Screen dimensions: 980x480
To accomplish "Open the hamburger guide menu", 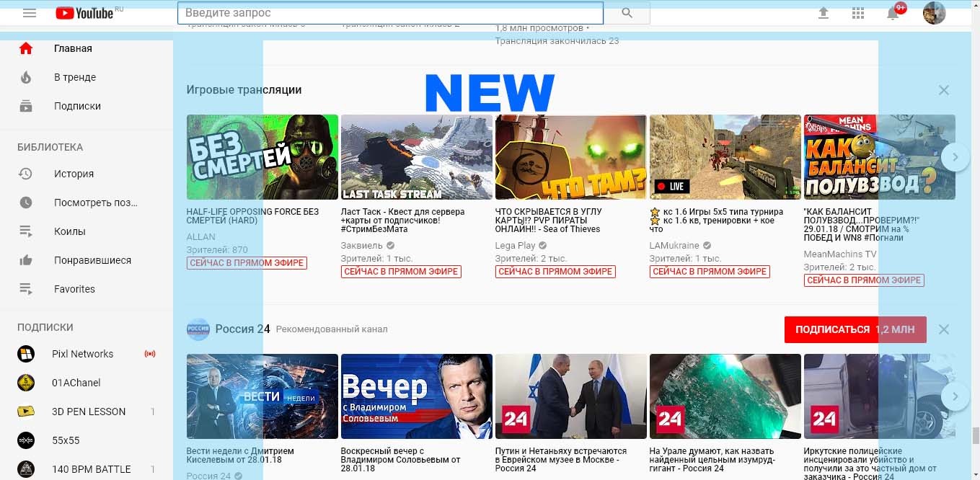I will point(30,13).
